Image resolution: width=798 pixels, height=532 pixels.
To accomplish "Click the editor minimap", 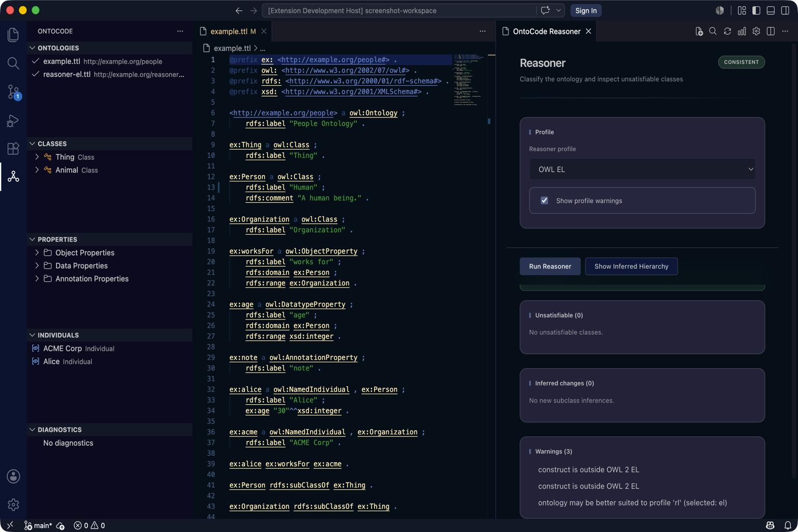I will 469,81.
